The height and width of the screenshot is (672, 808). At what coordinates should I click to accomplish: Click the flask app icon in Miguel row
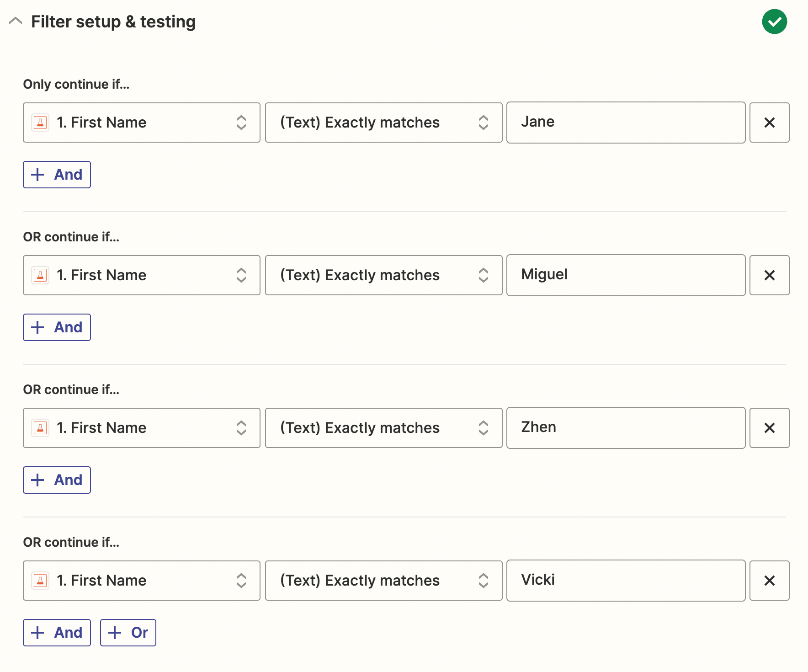click(40, 275)
